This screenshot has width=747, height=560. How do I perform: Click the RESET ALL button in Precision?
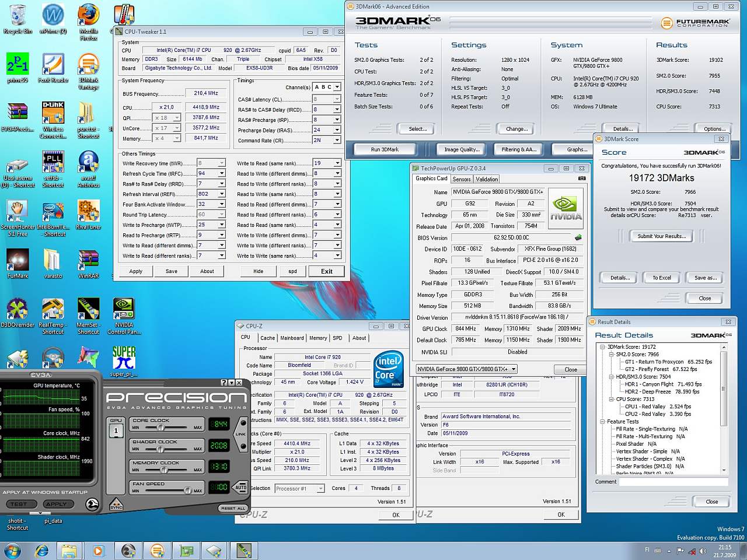233,508
